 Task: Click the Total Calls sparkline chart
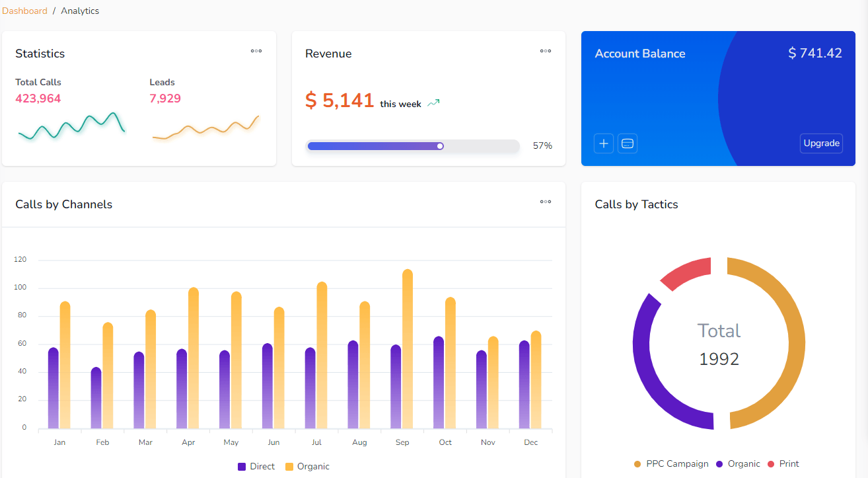pos(71,126)
